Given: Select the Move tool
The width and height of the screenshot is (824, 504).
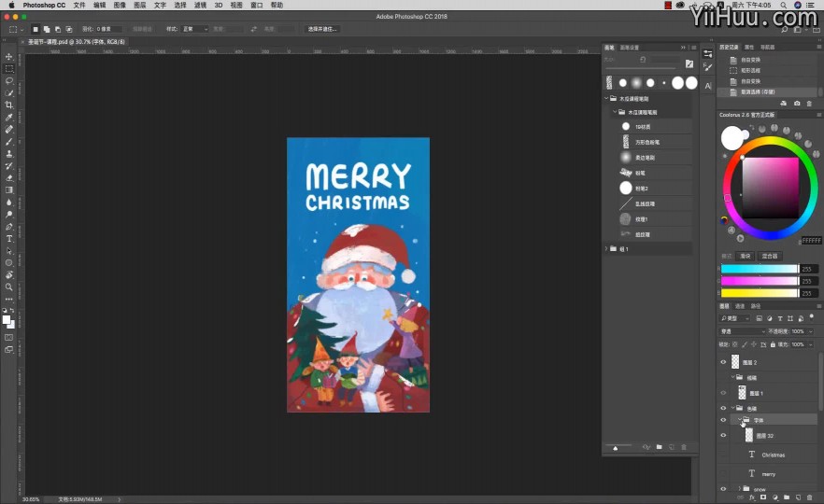Looking at the screenshot, I should point(9,56).
